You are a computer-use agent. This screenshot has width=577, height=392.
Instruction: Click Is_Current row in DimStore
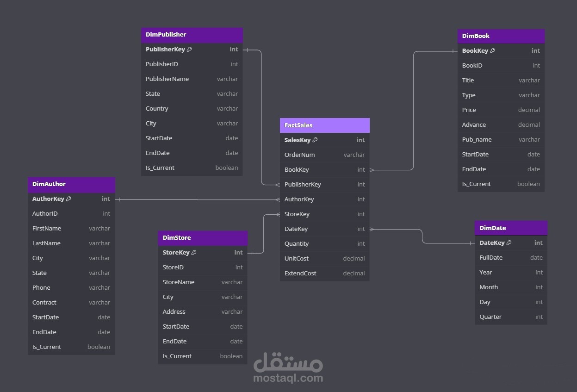click(203, 356)
